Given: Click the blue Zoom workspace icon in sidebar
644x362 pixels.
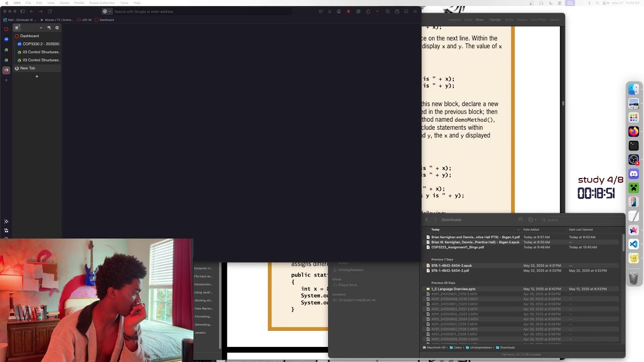Looking at the screenshot, I should coord(6,39).
